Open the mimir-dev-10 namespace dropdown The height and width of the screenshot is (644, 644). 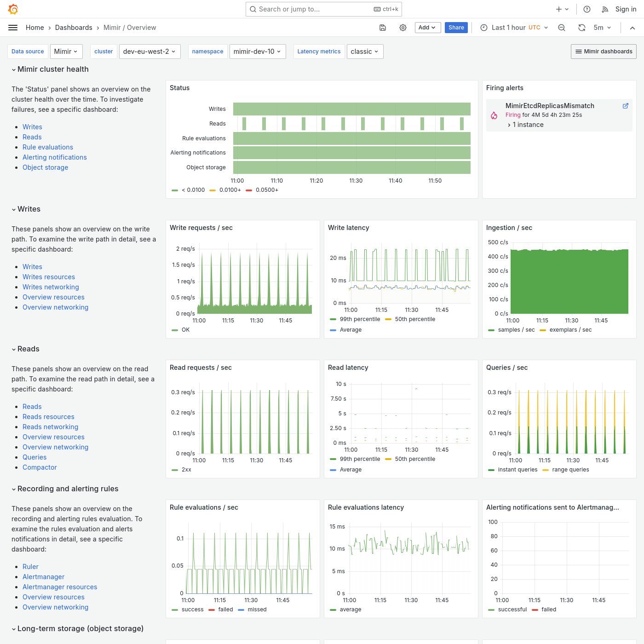pos(258,51)
